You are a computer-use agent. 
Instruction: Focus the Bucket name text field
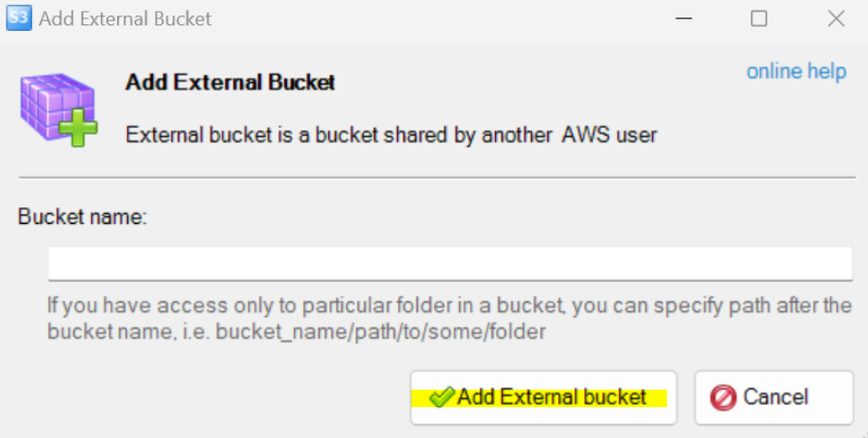[x=450, y=264]
